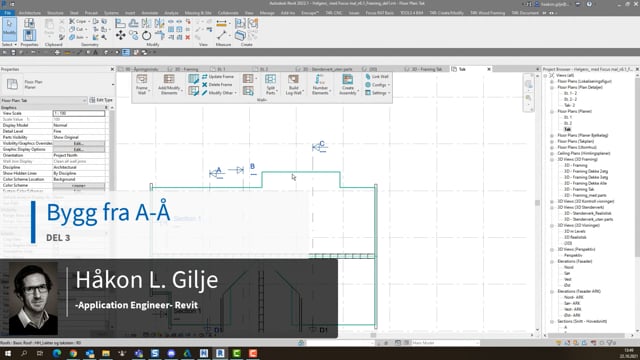The height and width of the screenshot is (360, 640).
Task: Click the red Delete X in Modify panel
Action: pyautogui.click(x=188, y=37)
